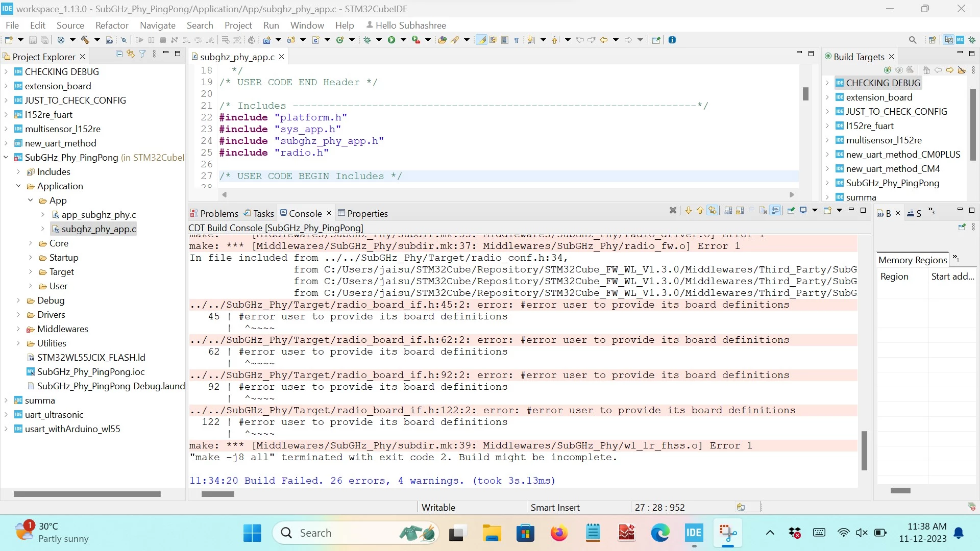Open the Memory Regions tab
980x551 pixels.
(x=913, y=260)
